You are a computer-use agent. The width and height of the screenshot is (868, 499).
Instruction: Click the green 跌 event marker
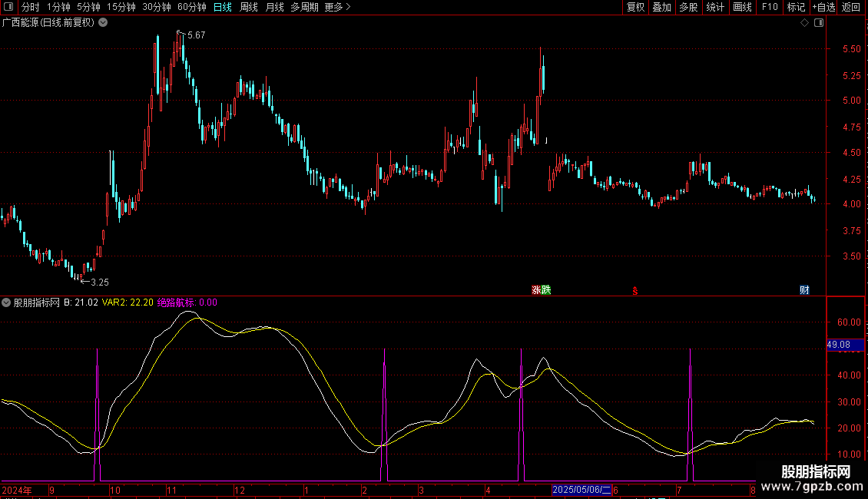pyautogui.click(x=545, y=290)
